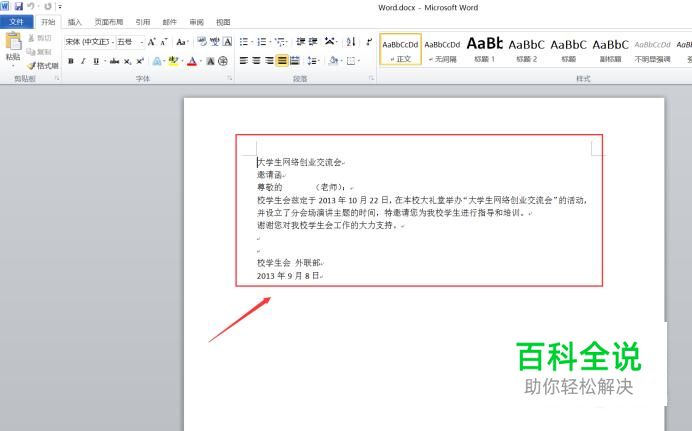Switch to the 插入 (Insert) tab
Viewport: 692px width, 431px height.
tap(75, 22)
